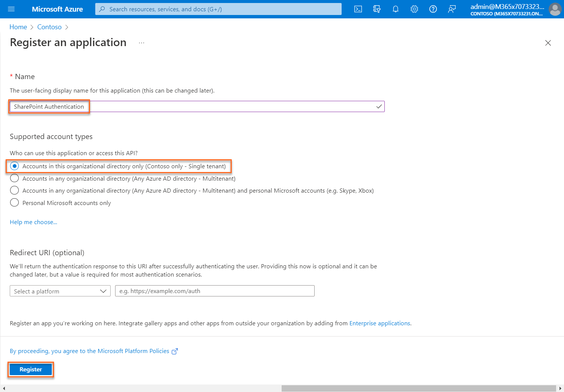Select Accounts in this organizational directory only
Image resolution: width=564 pixels, height=392 pixels.
pos(14,166)
